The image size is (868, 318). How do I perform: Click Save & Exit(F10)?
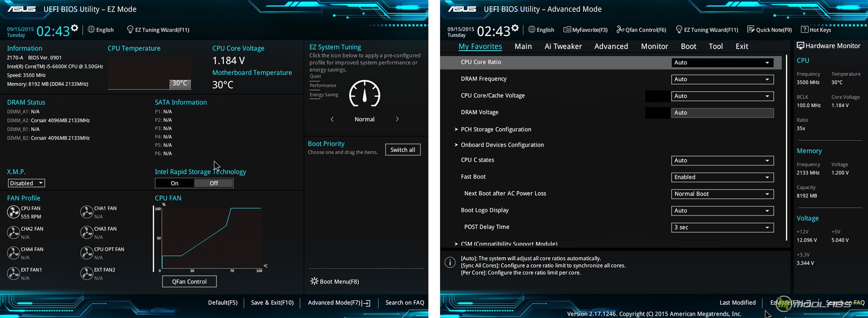click(x=272, y=303)
